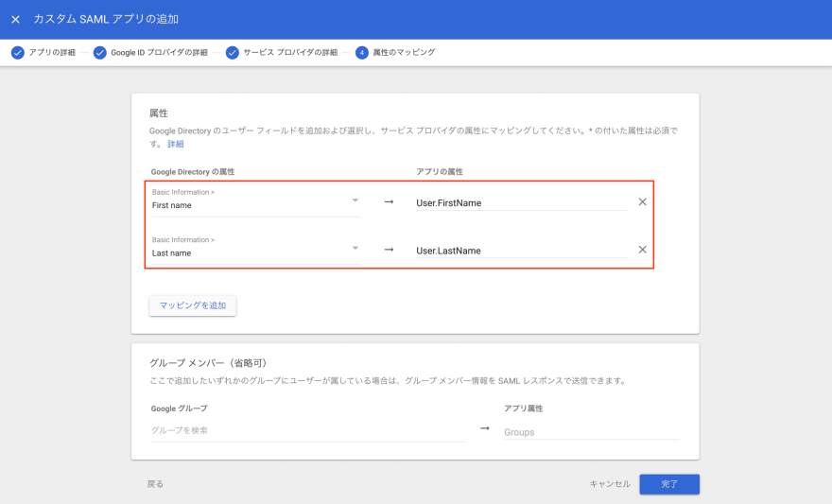Open the First name attribute dropdown
This screenshot has width=832, height=504.
[256, 200]
